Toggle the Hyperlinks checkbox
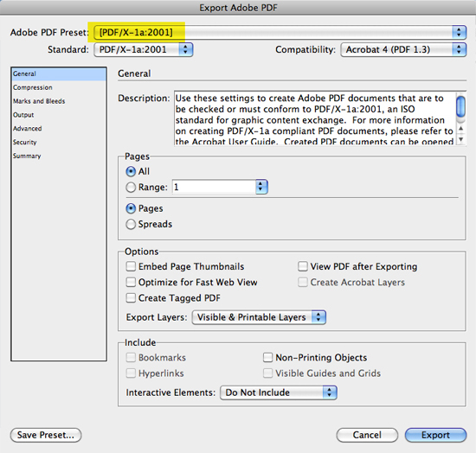Screen dimensions: 476x453 131,373
